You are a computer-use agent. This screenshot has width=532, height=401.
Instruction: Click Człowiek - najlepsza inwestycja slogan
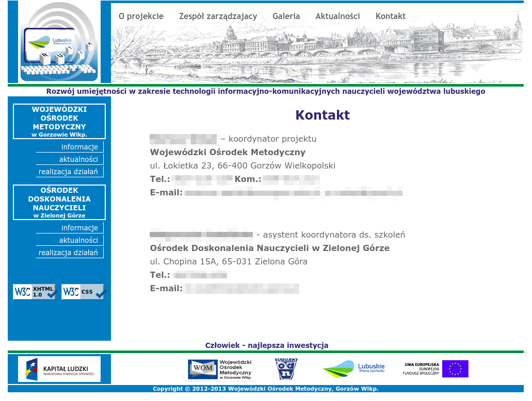click(x=267, y=345)
